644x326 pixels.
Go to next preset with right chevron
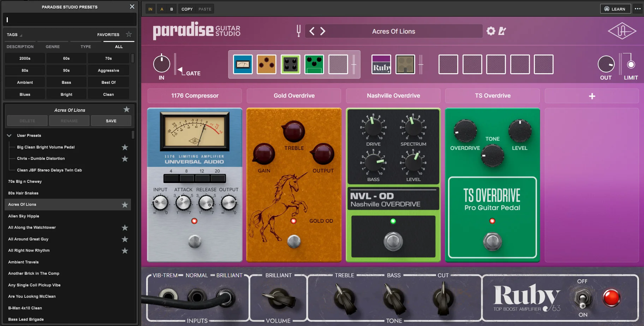(323, 31)
